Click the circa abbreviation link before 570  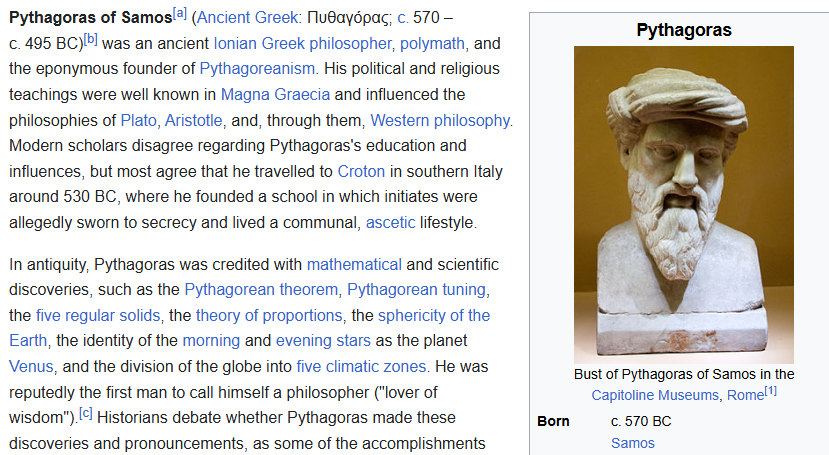pos(403,17)
